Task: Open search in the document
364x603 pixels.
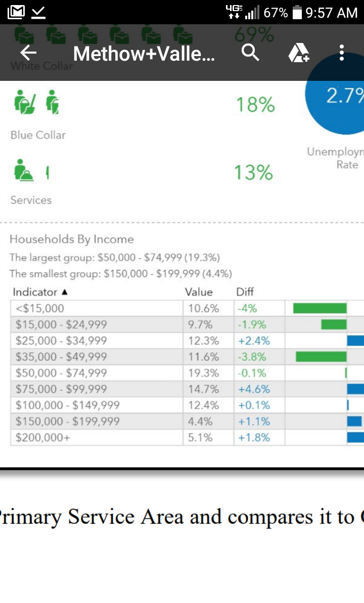Action: [250, 53]
